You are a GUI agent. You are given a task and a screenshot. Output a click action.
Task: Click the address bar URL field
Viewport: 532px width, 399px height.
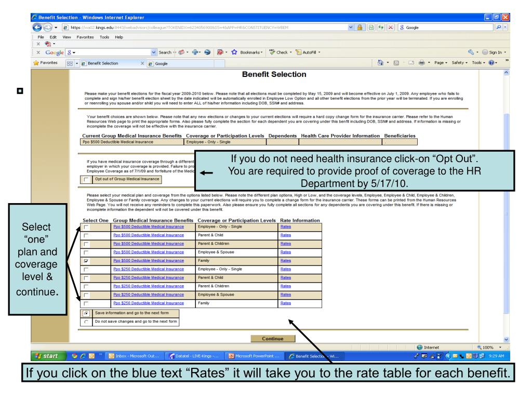tap(205, 28)
